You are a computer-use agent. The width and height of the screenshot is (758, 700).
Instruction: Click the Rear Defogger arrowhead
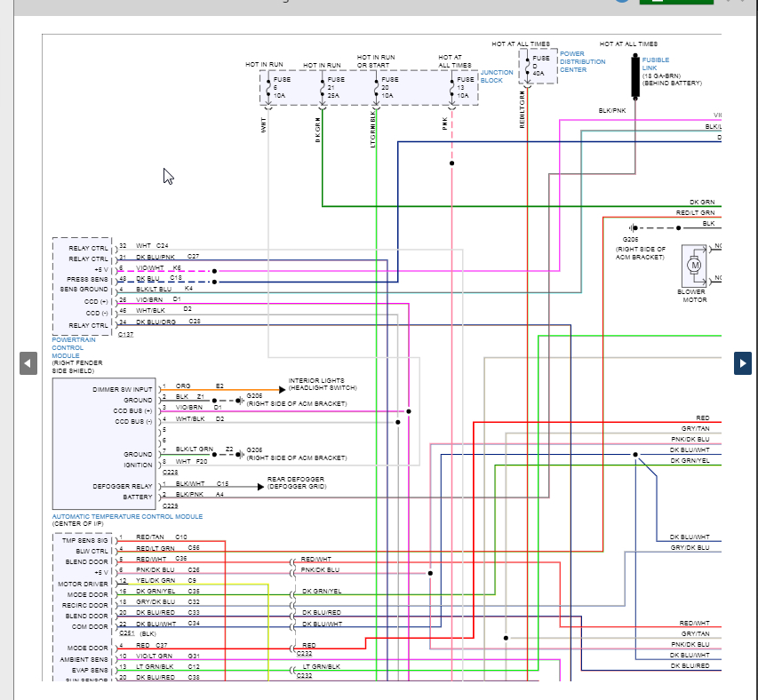(260, 487)
